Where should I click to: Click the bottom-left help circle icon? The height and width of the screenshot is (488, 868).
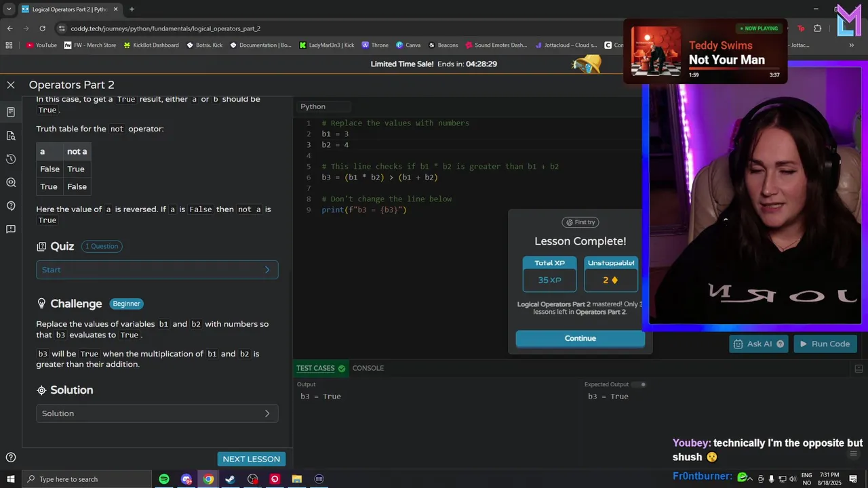[11, 457]
